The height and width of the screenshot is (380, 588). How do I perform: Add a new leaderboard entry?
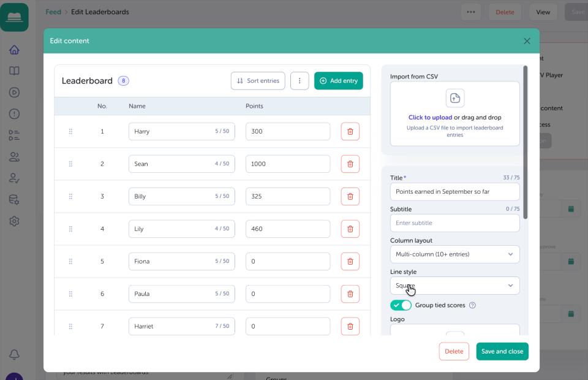point(338,81)
